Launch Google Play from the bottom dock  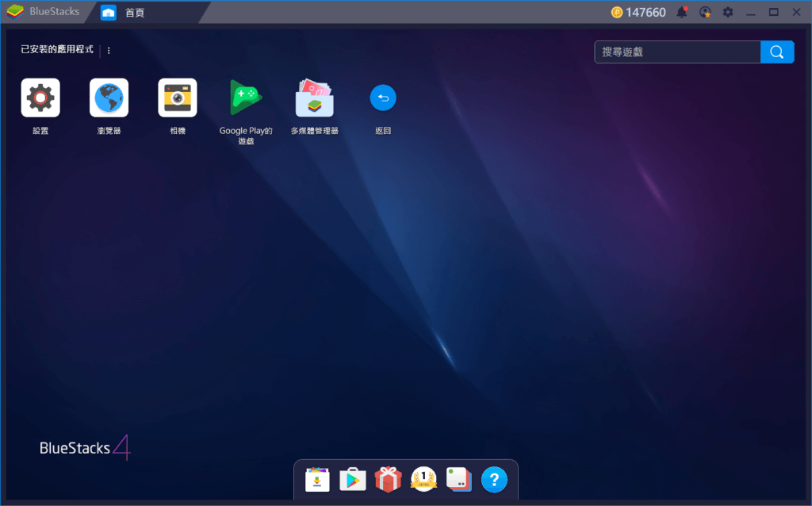pyautogui.click(x=352, y=479)
